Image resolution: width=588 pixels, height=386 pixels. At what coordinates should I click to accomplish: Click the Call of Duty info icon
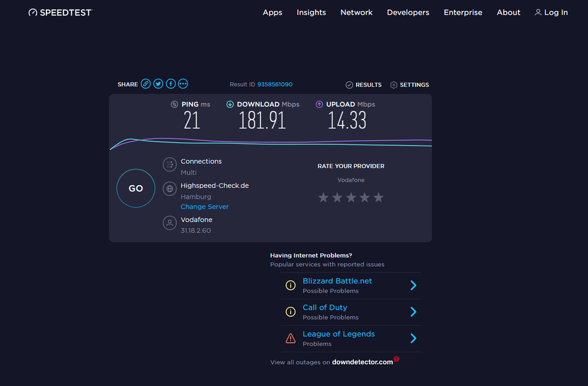click(290, 312)
